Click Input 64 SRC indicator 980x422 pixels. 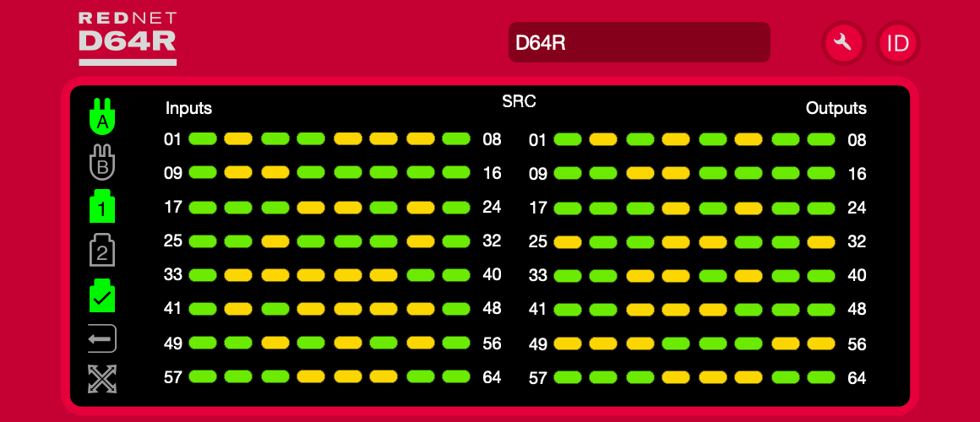point(456,376)
